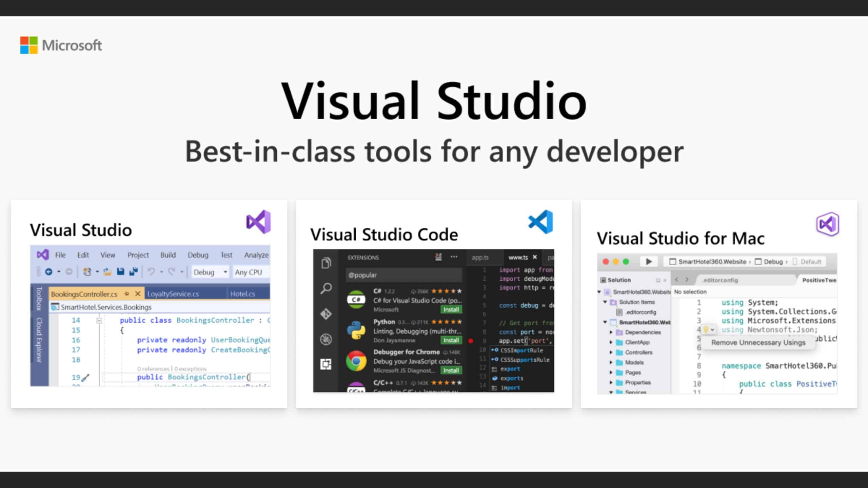
Task: Click the Chrome icon for Debugger for Chrome
Action: click(x=356, y=361)
